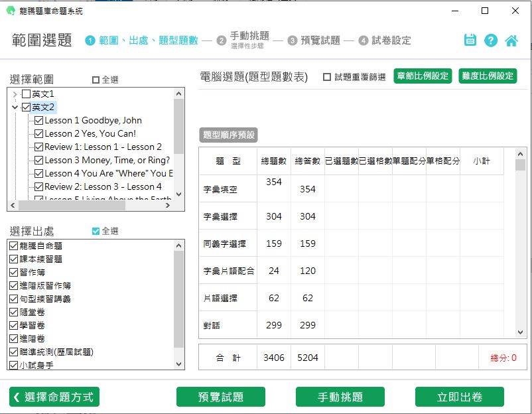Screen dimensions: 532x414
Task: Click the 總題數 column header
Action: 274,161
